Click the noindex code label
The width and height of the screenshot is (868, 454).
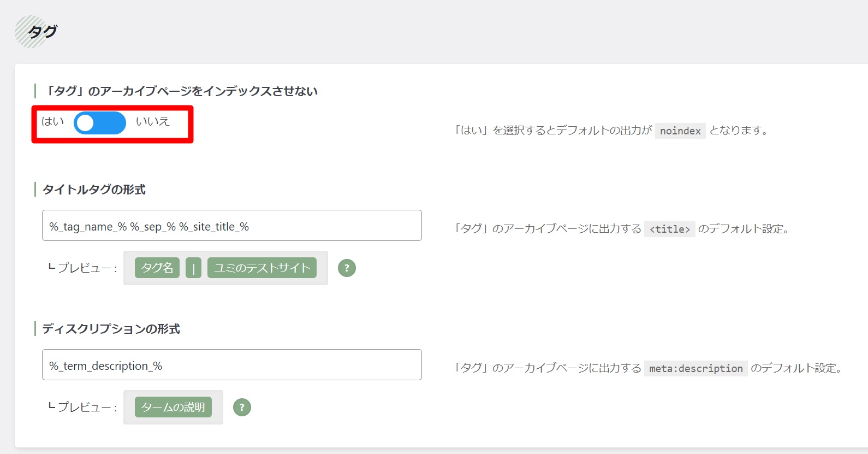[680, 131]
